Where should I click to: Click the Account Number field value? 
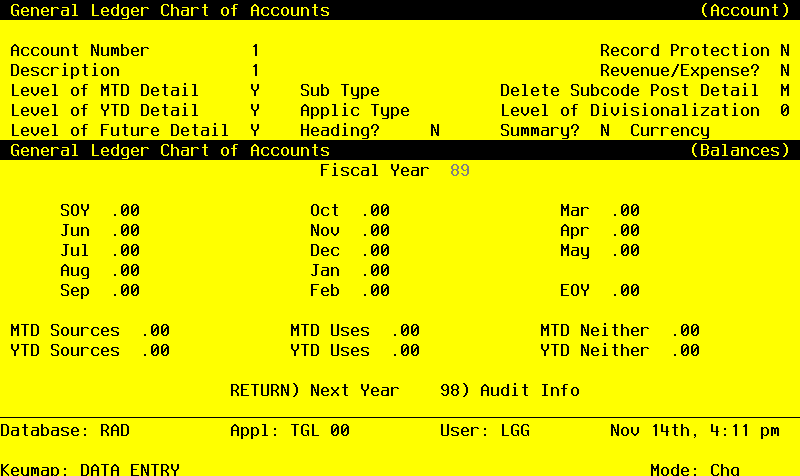point(255,51)
